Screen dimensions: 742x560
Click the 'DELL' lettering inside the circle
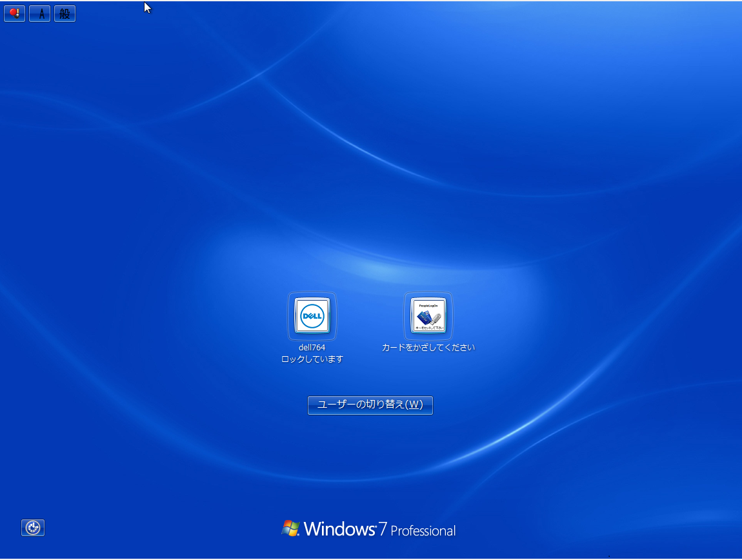click(312, 316)
